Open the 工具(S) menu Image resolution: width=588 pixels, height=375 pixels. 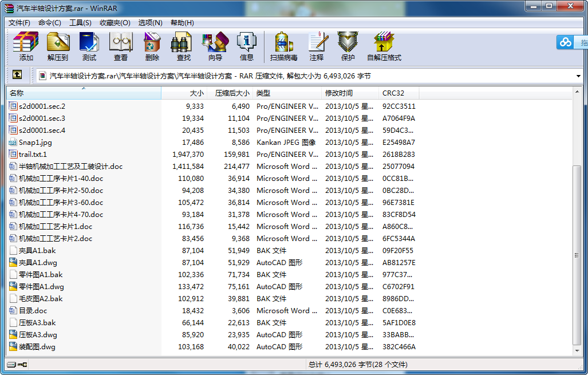click(80, 23)
